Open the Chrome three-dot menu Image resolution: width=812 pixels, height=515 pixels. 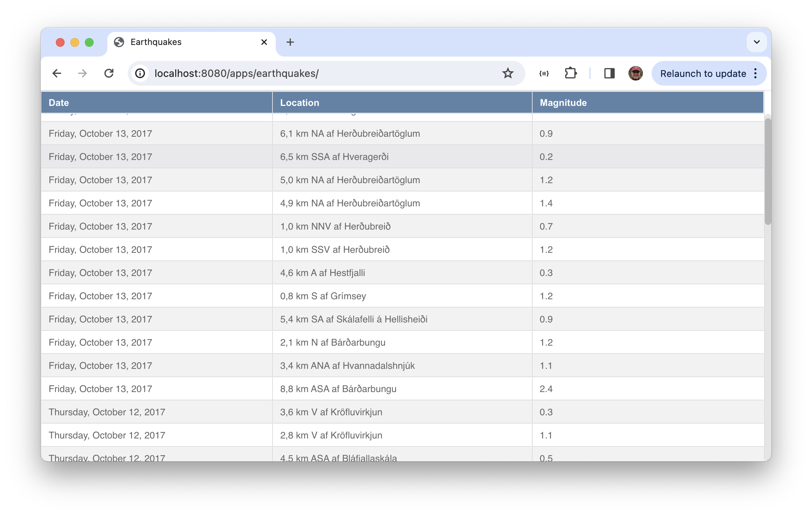point(755,74)
